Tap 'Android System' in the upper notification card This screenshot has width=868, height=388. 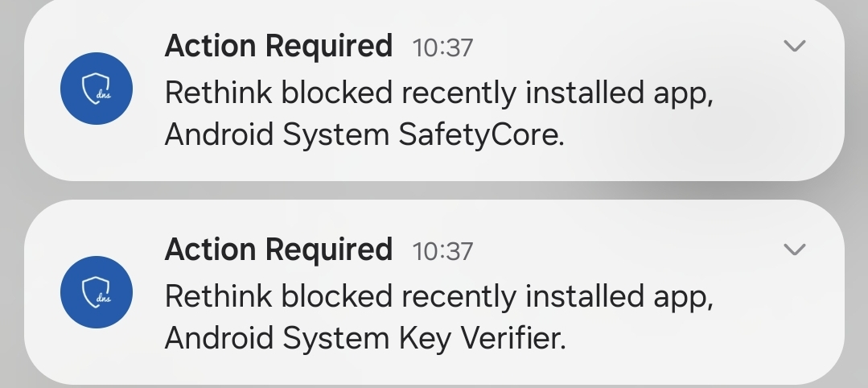click(x=277, y=135)
